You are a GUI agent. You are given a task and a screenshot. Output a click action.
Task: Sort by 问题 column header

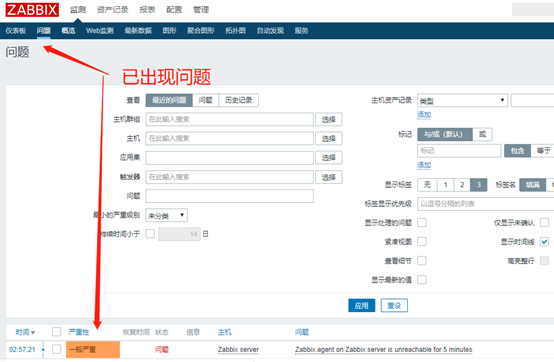pyautogui.click(x=302, y=332)
